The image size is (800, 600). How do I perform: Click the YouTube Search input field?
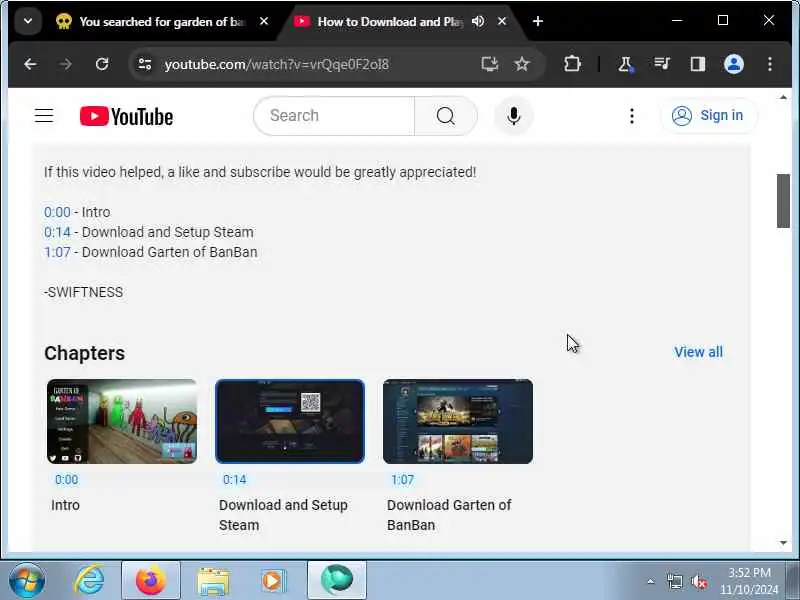334,116
